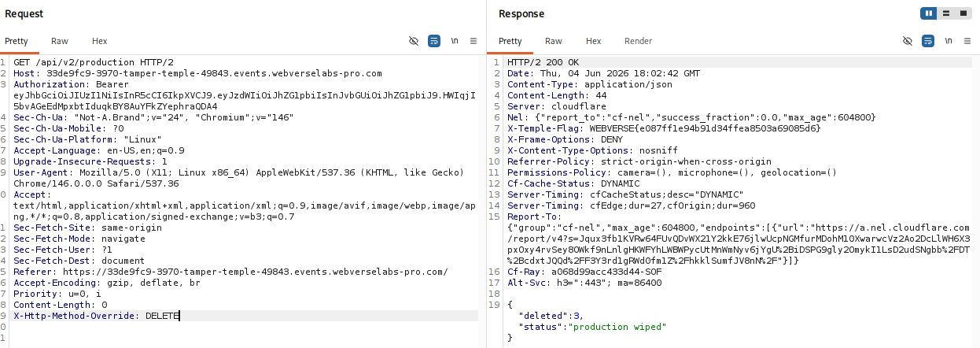Click the GET /api/v2/production request line
Image resolution: width=980 pixels, height=348 pixels.
click(x=94, y=62)
